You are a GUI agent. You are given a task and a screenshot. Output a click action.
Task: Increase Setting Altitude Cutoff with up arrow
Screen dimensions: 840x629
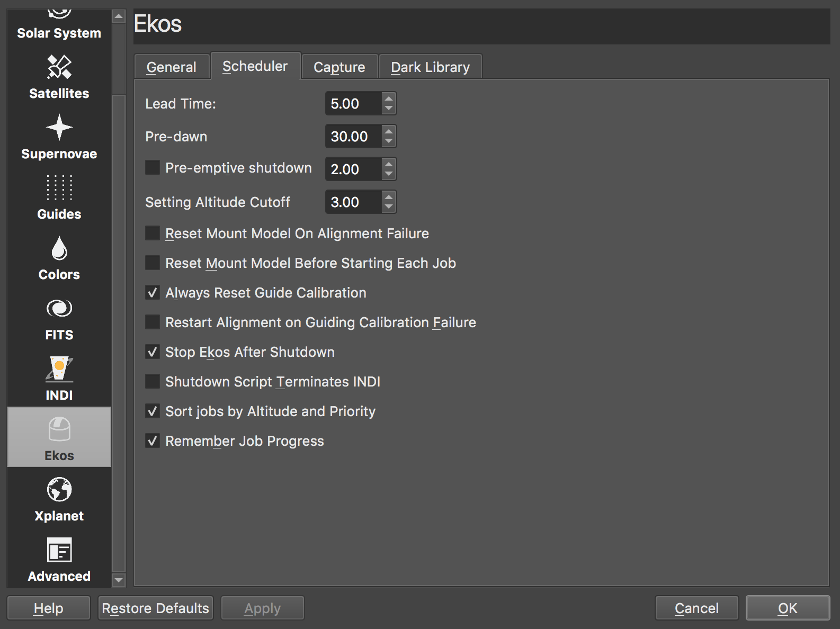tap(389, 197)
